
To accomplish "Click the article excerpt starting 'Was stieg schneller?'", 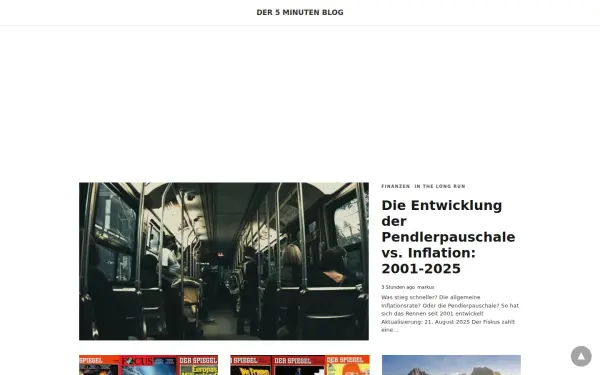I will (450, 313).
